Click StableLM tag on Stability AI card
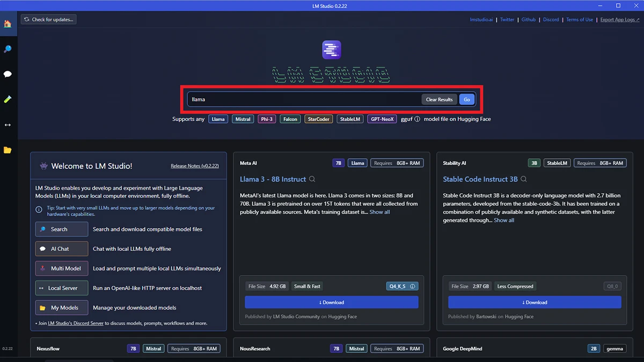Screen dimensions: 644x362 click(x=557, y=163)
